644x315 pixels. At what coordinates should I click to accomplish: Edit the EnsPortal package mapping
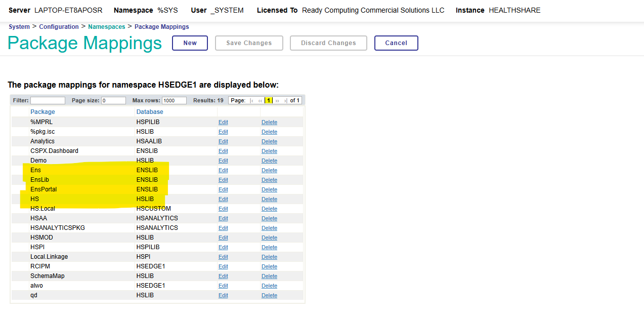[x=223, y=189]
